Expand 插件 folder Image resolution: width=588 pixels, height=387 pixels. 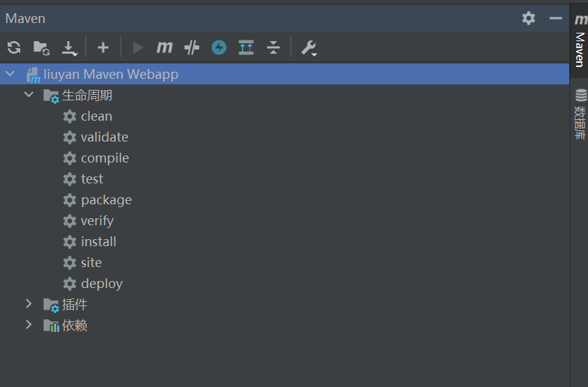(x=29, y=304)
